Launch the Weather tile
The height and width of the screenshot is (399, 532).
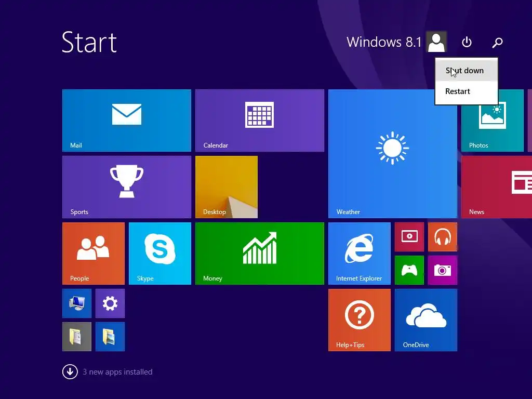point(393,154)
